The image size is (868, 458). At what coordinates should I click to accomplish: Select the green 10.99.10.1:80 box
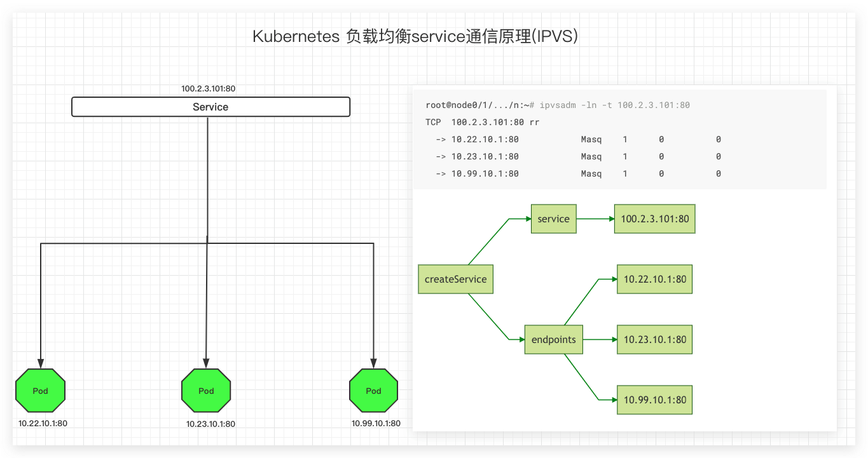[x=655, y=400]
